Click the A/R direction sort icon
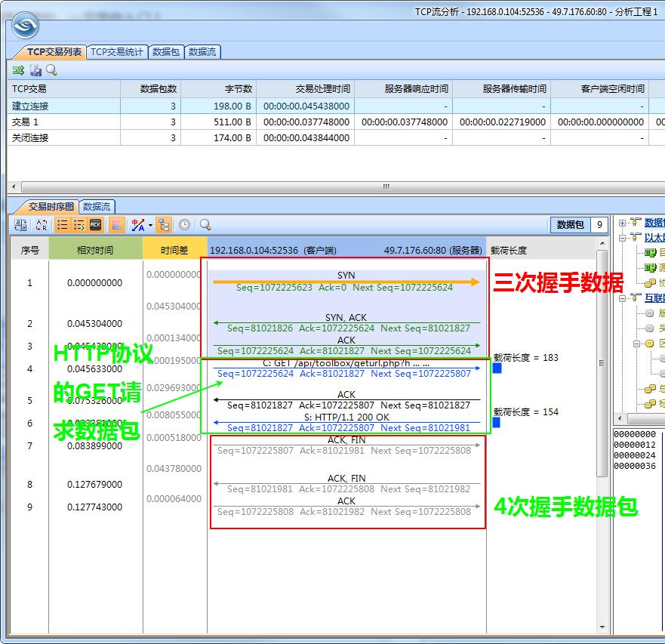Screen dimensions: 665x644 [42, 224]
